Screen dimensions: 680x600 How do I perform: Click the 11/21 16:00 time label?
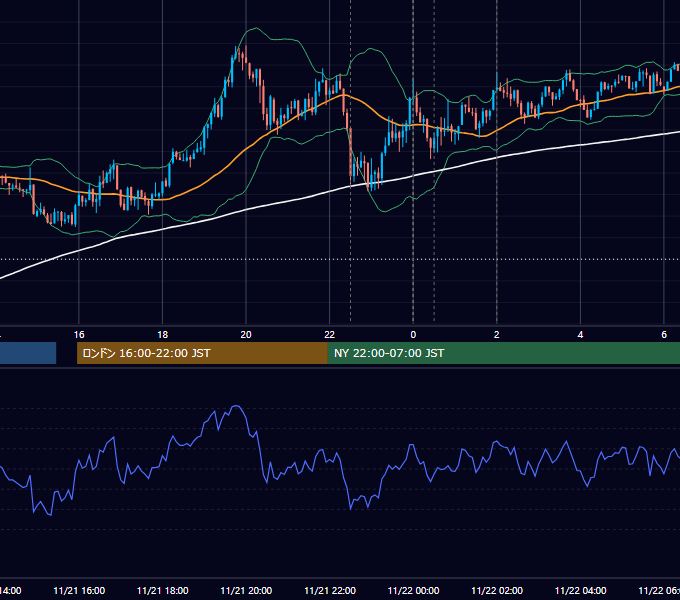click(79, 591)
